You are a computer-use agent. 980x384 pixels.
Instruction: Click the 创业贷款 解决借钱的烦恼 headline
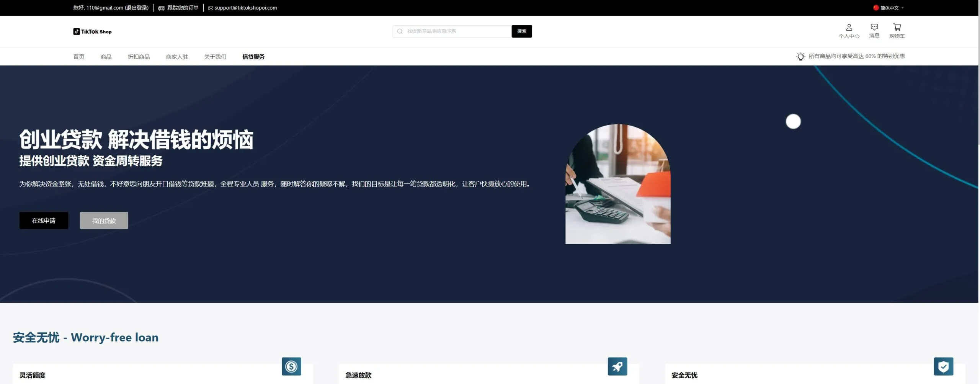click(136, 139)
